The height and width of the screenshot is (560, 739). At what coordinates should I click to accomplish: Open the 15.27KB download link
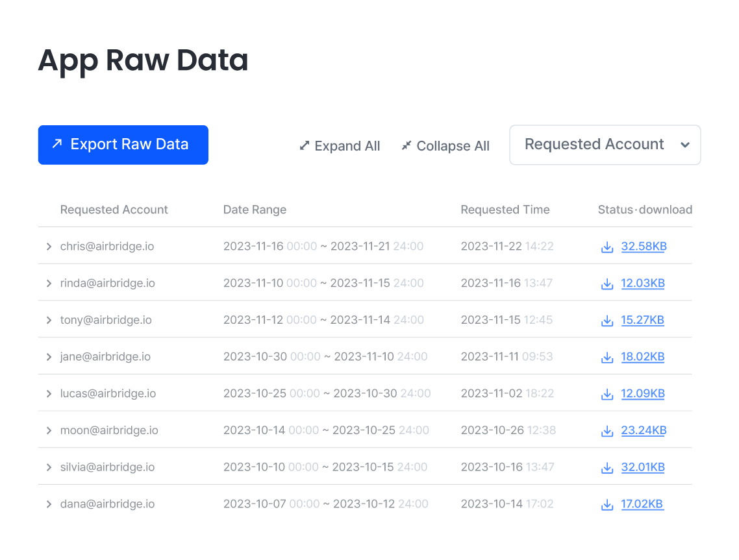[642, 320]
